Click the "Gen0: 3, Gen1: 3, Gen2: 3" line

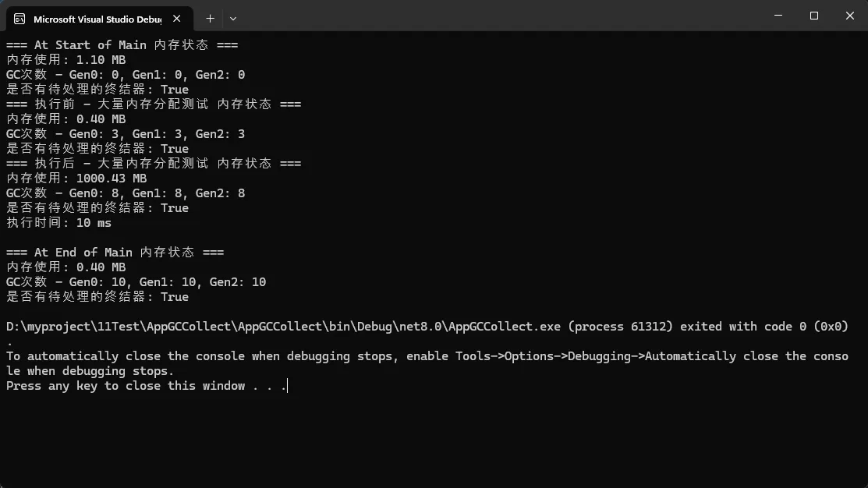tap(125, 134)
